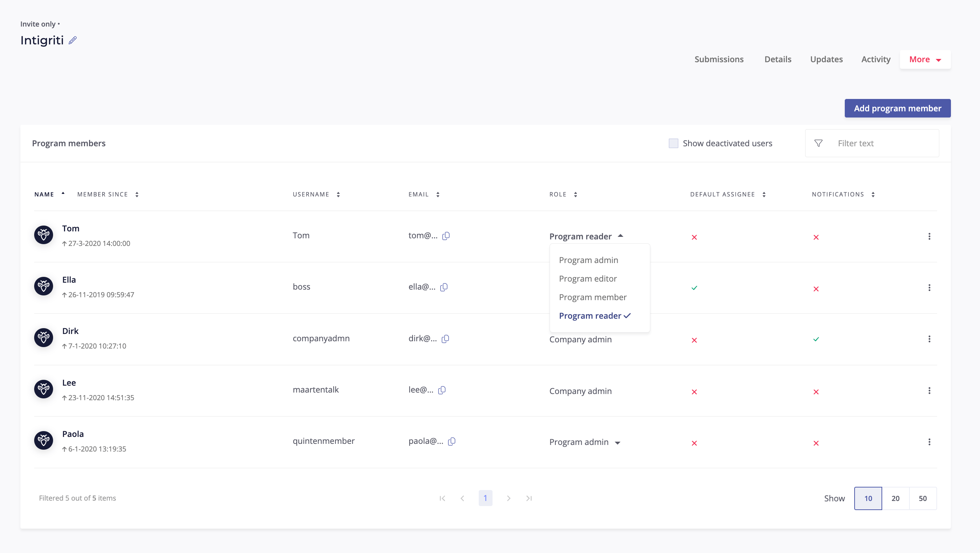Open the three-dot menu for Tom
Screen dimensions: 980x553
click(x=929, y=236)
